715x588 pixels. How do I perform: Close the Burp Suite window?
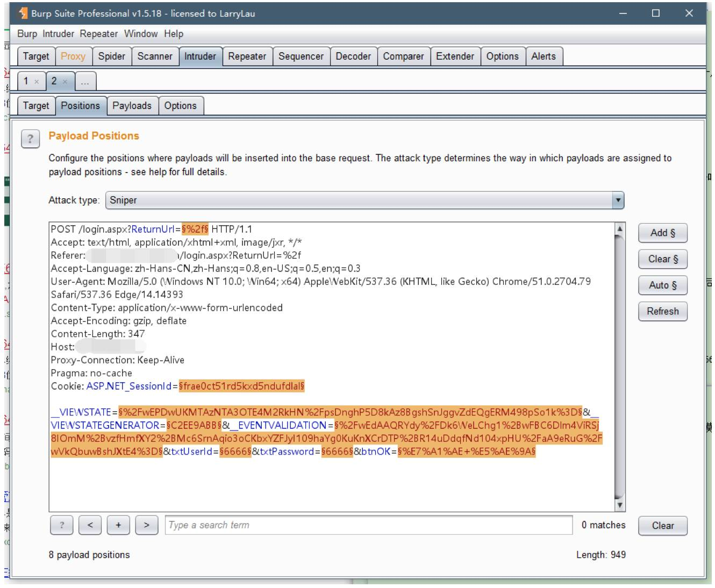pyautogui.click(x=689, y=13)
